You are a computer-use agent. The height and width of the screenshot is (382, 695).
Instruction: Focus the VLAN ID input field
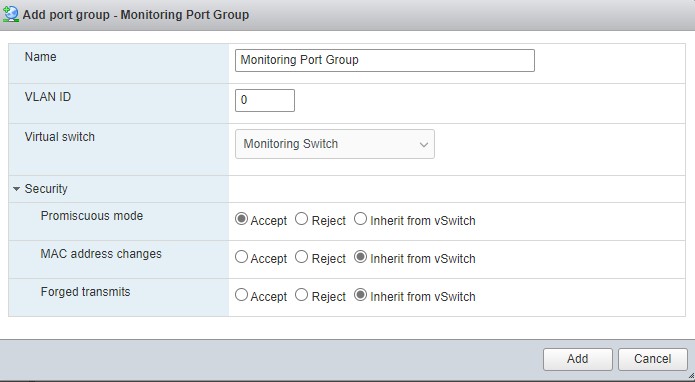tap(265, 100)
